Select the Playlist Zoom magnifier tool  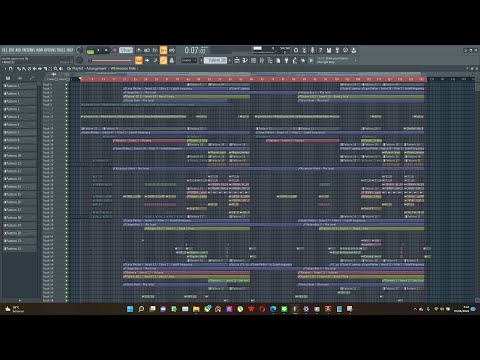point(56,68)
